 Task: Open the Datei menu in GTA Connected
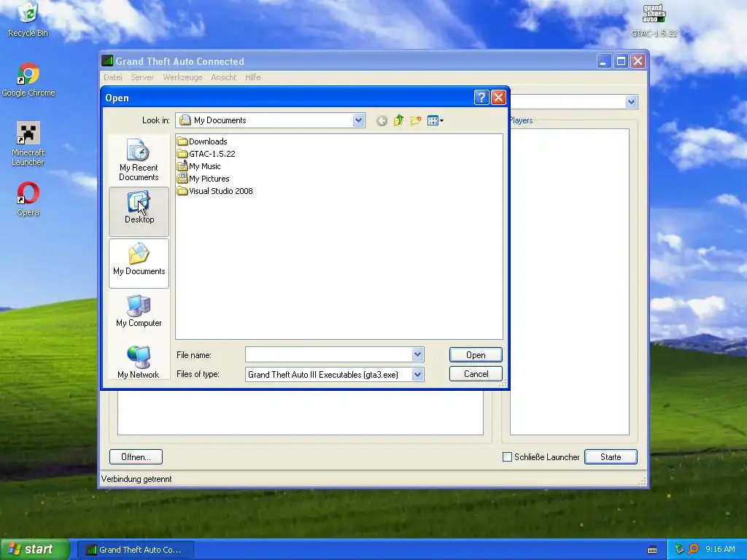pos(113,77)
